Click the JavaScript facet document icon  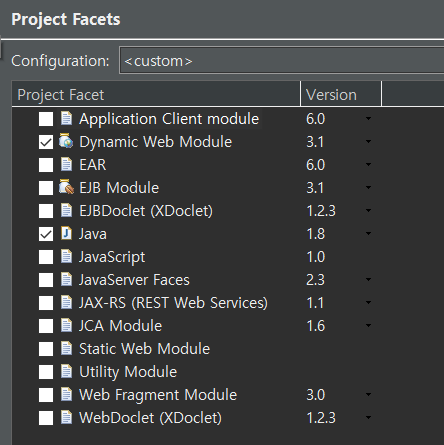(x=66, y=256)
